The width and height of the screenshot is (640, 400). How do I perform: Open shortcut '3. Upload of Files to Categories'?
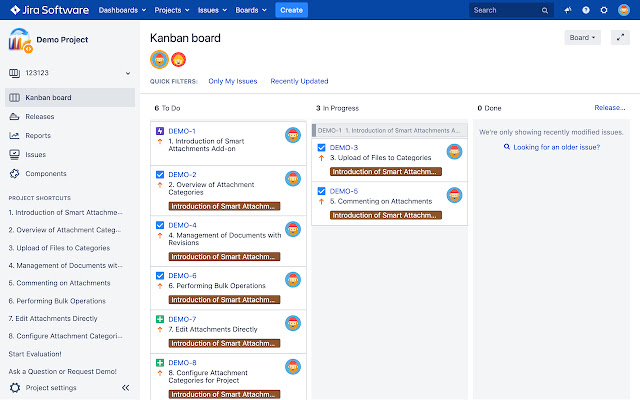click(x=59, y=248)
